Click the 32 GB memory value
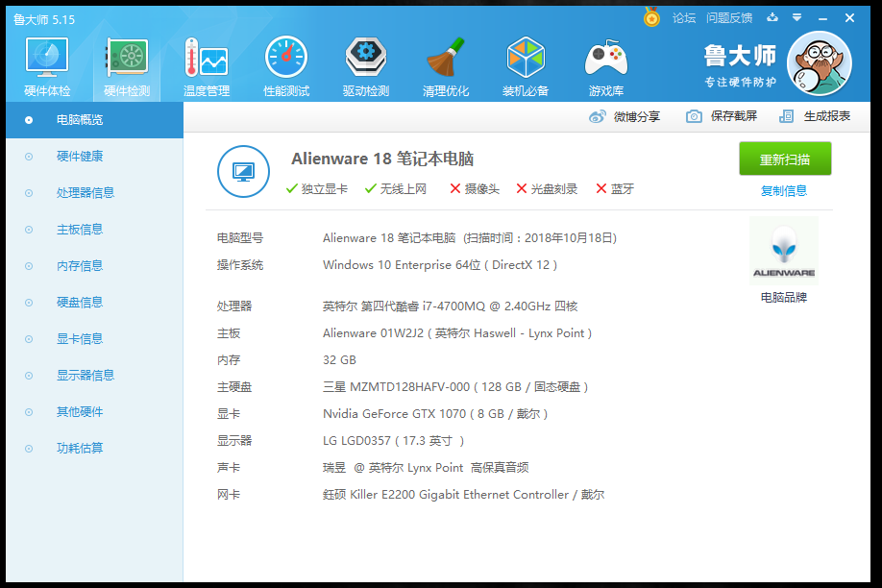The image size is (882, 588). click(339, 360)
